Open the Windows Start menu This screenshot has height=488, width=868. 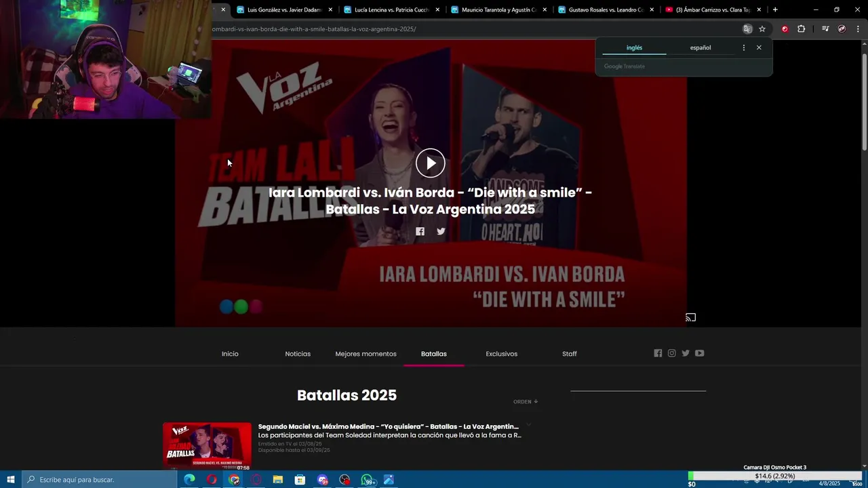tap(10, 479)
